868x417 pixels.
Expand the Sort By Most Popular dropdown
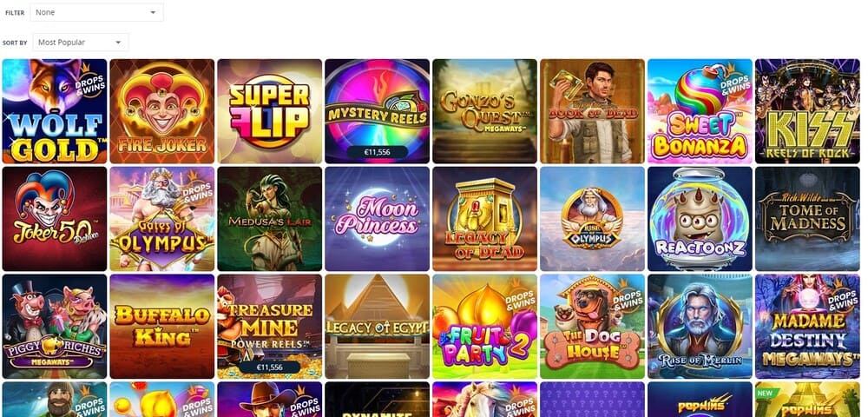point(81,42)
